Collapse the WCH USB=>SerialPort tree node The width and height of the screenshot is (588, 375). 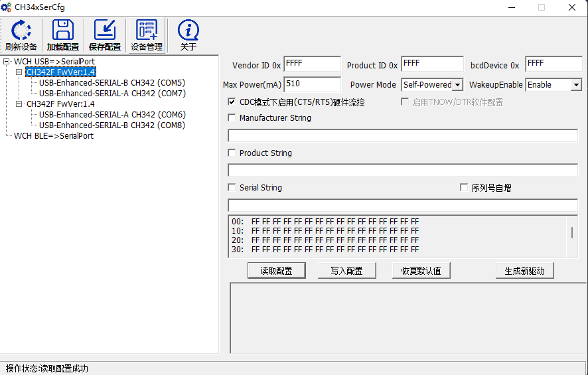pyautogui.click(x=7, y=62)
